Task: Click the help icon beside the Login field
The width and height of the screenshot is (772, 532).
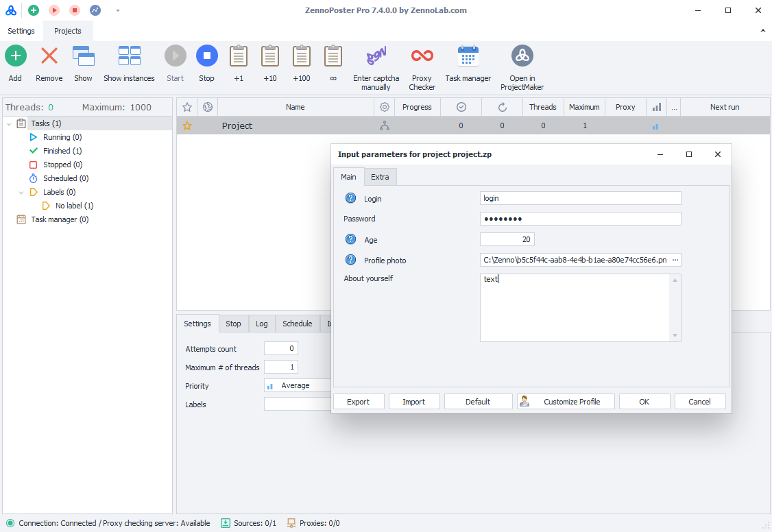Action: coord(350,198)
